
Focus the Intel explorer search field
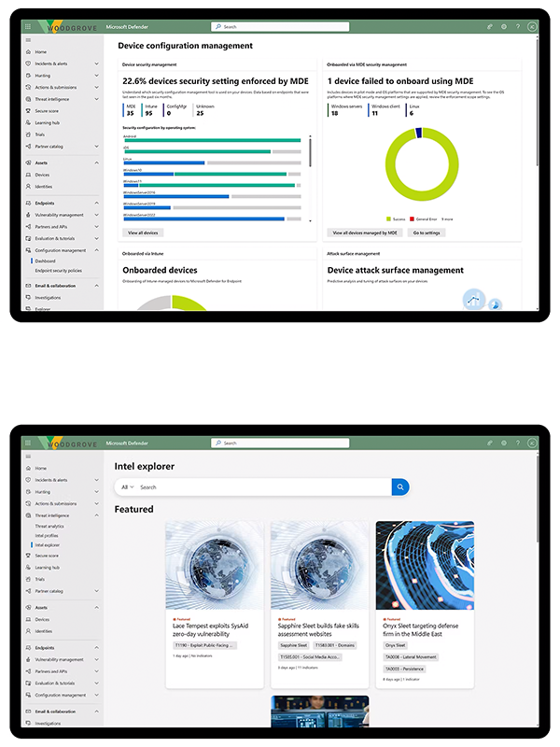pos(264,487)
